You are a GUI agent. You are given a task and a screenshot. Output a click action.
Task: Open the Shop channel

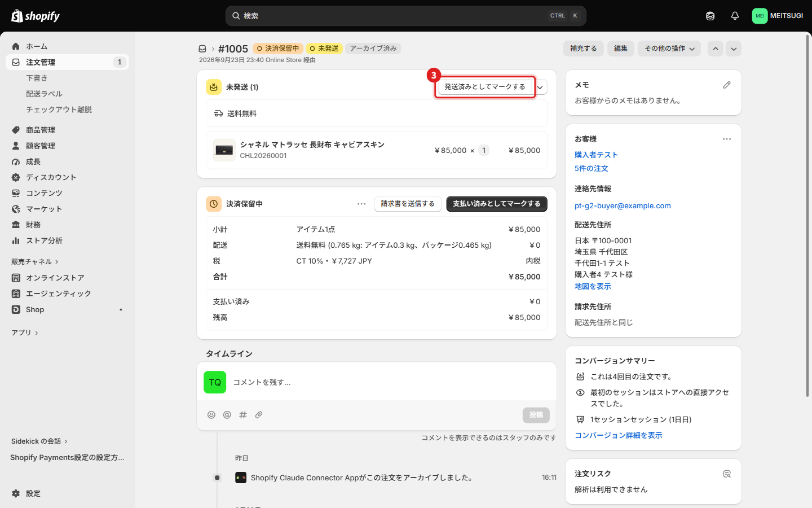67,309
